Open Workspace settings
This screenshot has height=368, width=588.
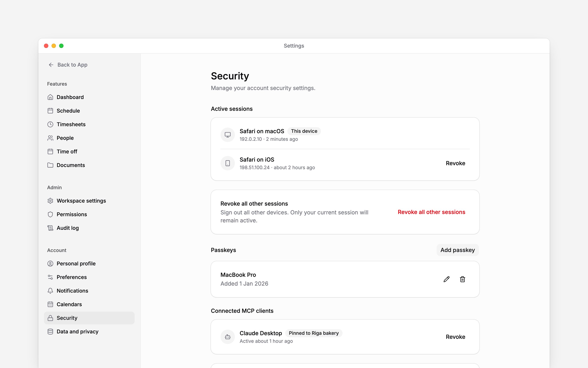pyautogui.click(x=89, y=201)
